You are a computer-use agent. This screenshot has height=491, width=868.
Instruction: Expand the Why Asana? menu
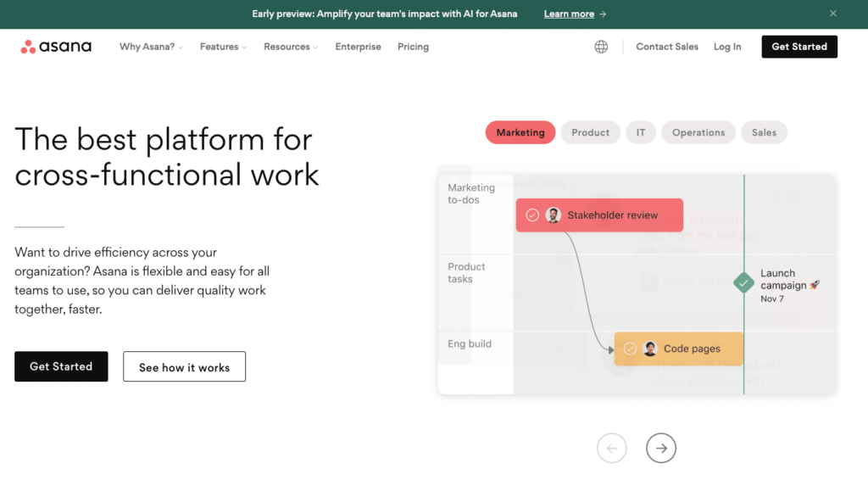coord(151,47)
